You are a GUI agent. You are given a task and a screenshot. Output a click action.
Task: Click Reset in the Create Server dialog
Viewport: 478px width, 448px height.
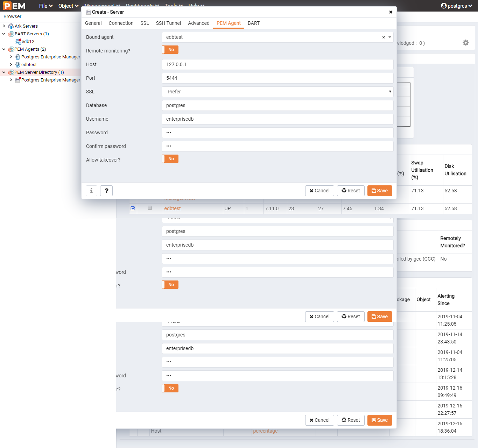[x=351, y=191]
